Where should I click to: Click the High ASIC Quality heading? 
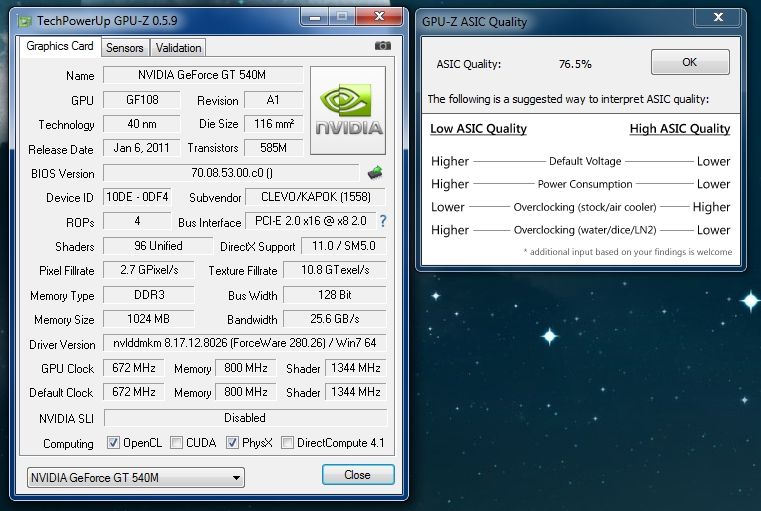[679, 129]
